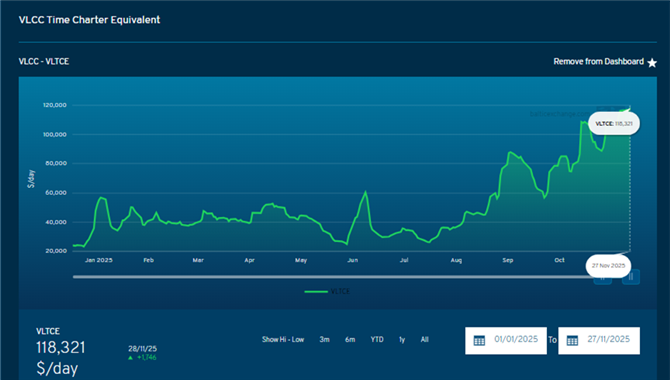Screen dimensions: 670x380
Task: Select the YTD range option
Action: coord(377,339)
